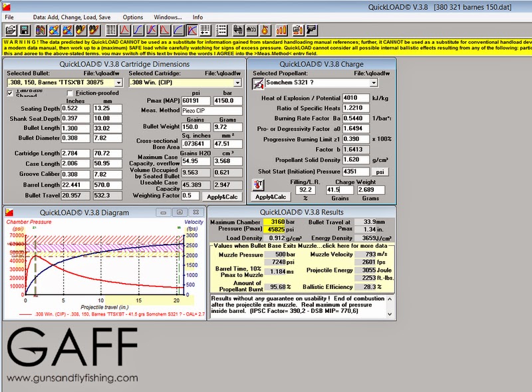Viewport: 532px width, 392px height.
Task: Click the pistol toolbar icon
Action: pyautogui.click(x=311, y=31)
